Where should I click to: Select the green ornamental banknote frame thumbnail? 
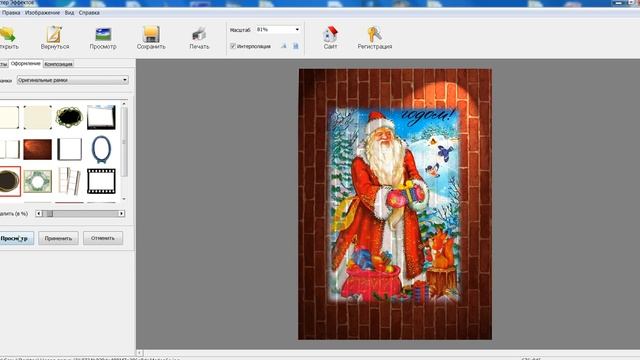[x=38, y=181]
